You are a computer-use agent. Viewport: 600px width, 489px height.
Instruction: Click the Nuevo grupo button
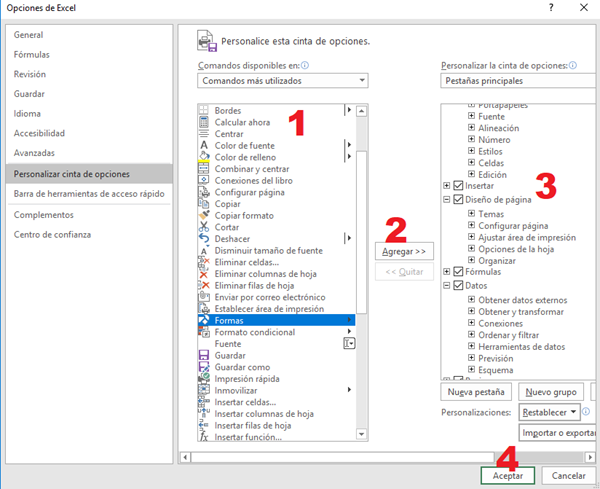551,392
